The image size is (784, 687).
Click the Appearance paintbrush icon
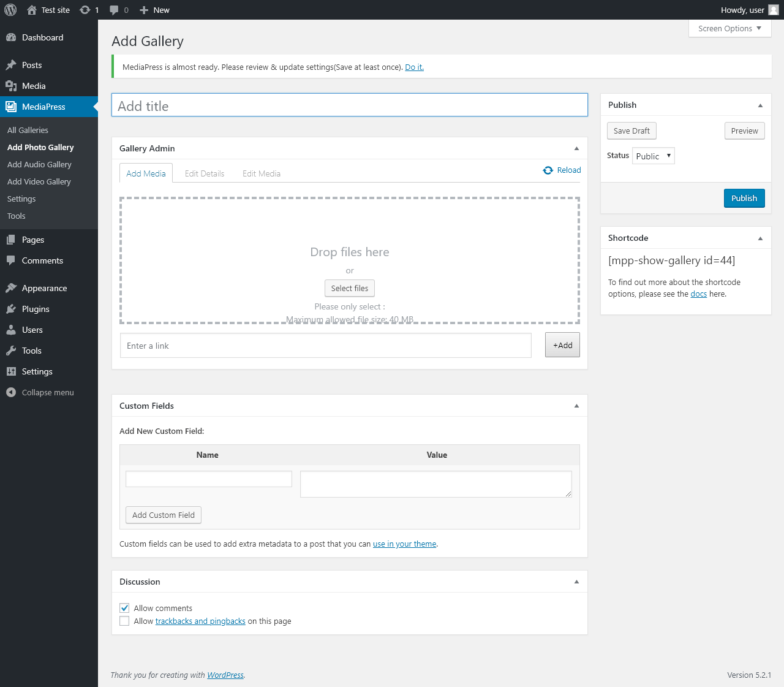[11, 288]
